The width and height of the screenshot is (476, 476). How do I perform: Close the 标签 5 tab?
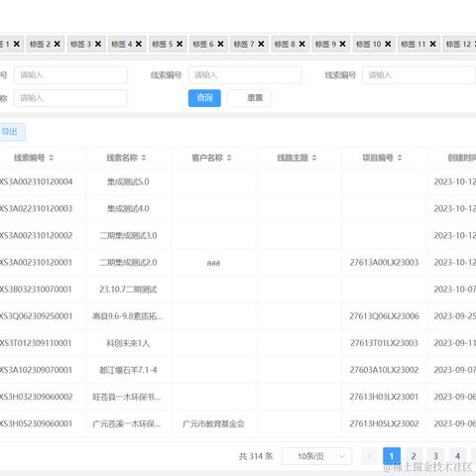point(179,44)
